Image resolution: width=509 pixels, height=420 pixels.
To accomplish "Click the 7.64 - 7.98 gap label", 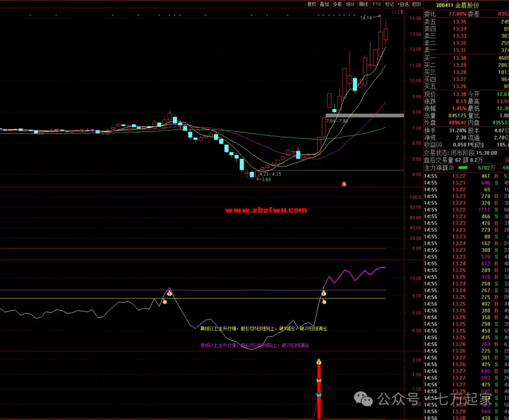I will [337, 121].
